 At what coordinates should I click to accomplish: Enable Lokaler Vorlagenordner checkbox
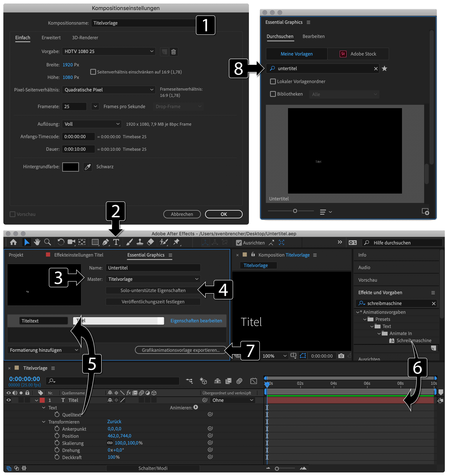click(273, 81)
